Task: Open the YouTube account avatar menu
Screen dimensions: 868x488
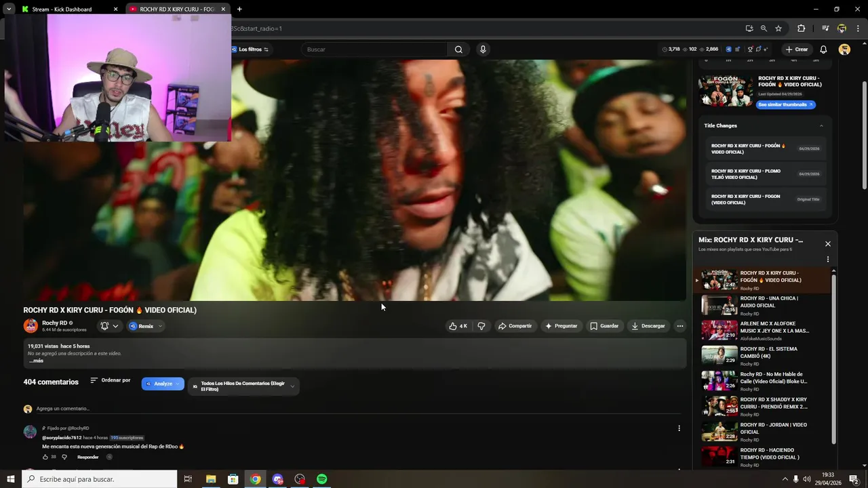Action: [x=844, y=49]
